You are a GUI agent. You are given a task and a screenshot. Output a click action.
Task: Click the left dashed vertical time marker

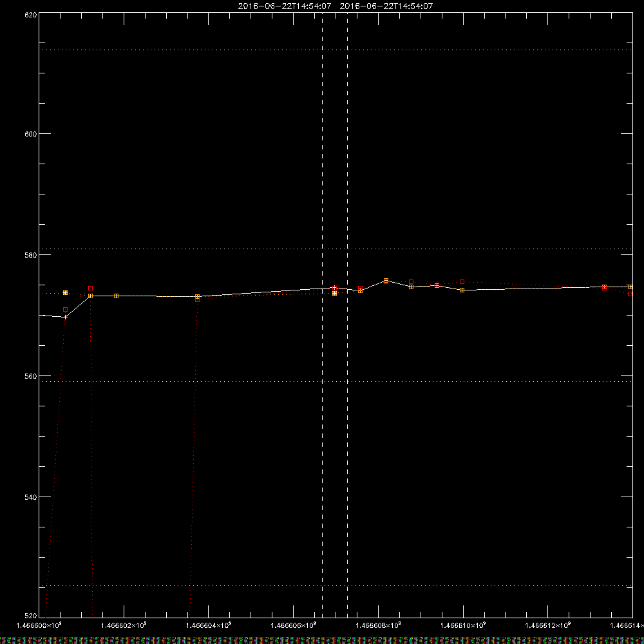pos(323,314)
